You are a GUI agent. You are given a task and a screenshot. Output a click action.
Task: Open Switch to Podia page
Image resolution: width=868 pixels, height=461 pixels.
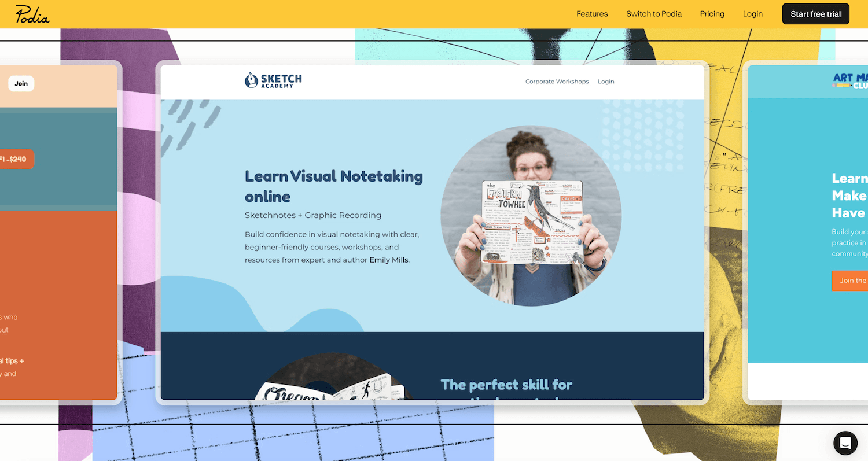pyautogui.click(x=654, y=14)
